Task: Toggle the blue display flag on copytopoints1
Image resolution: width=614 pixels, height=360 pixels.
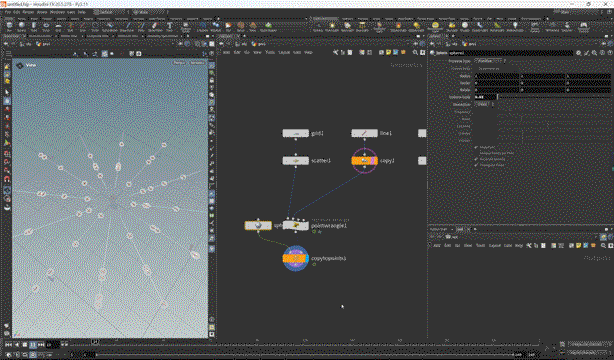Action: [306, 259]
